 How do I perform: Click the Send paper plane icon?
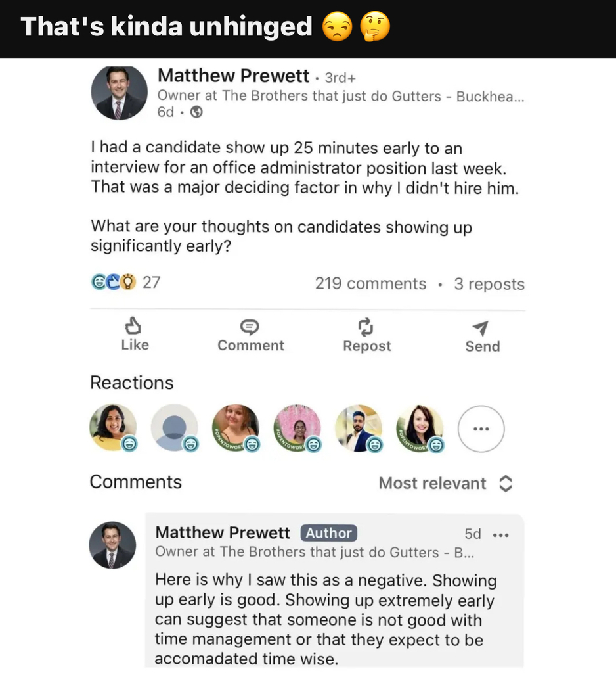481,327
